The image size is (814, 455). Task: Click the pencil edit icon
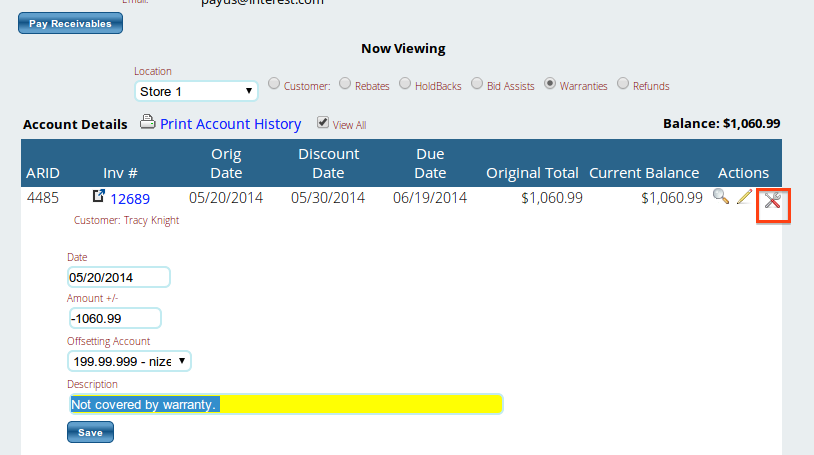[744, 198]
